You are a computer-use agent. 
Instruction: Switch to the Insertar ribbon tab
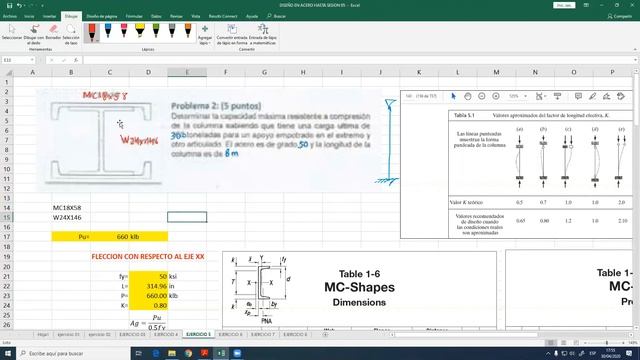coord(49,16)
